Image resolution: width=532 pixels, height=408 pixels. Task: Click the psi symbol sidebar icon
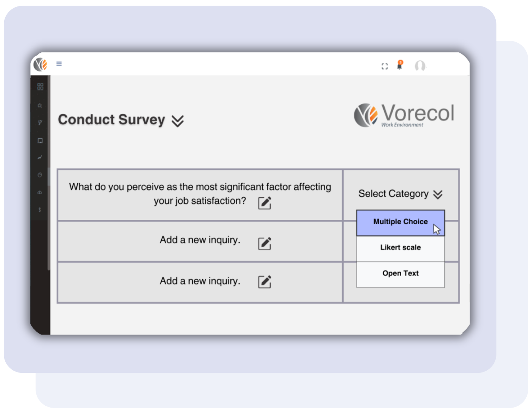coord(40,122)
